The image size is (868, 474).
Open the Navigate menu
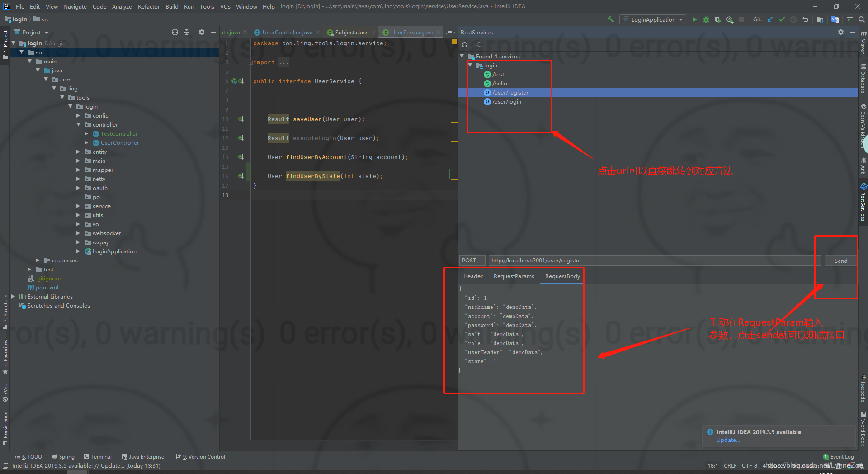point(75,6)
